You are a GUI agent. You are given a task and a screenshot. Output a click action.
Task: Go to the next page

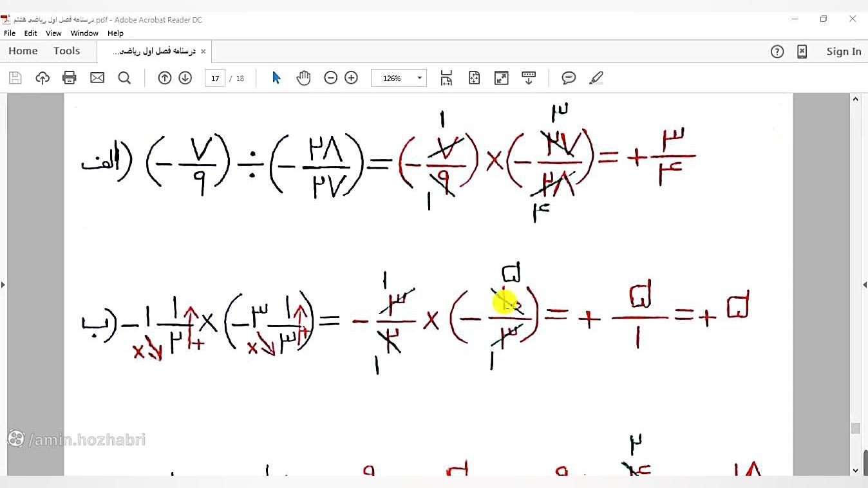(x=185, y=78)
